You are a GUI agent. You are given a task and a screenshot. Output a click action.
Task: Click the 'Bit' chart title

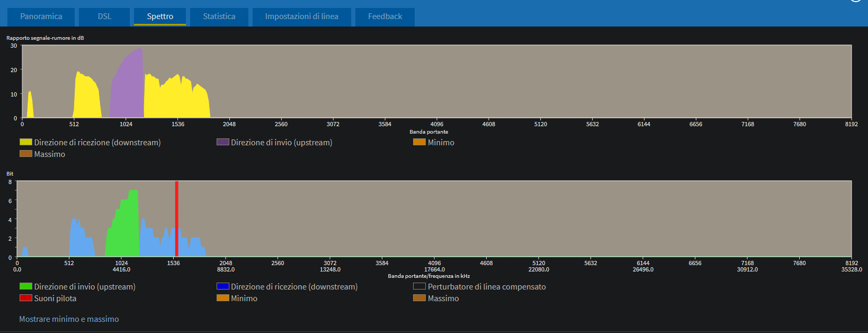point(10,174)
